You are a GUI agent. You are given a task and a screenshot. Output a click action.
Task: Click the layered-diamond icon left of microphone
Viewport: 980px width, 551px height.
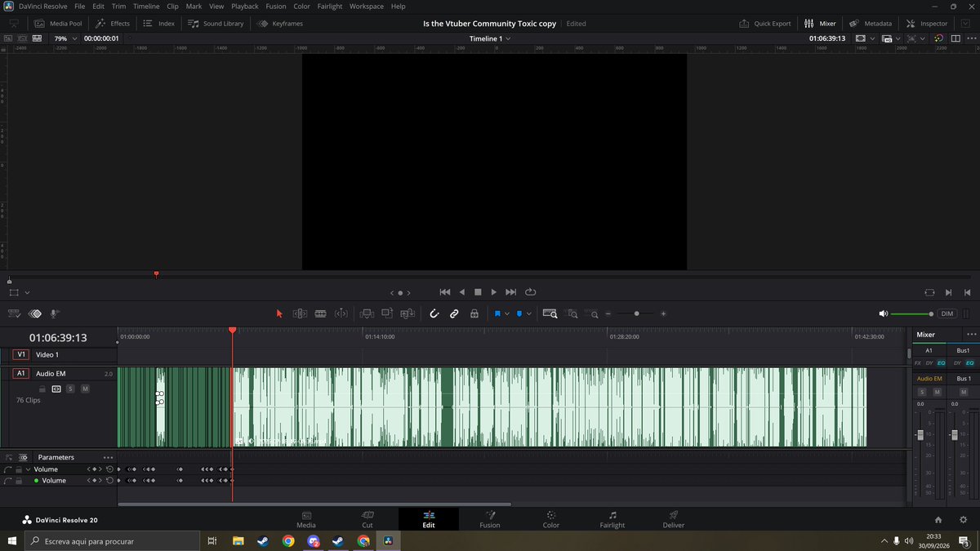point(35,313)
